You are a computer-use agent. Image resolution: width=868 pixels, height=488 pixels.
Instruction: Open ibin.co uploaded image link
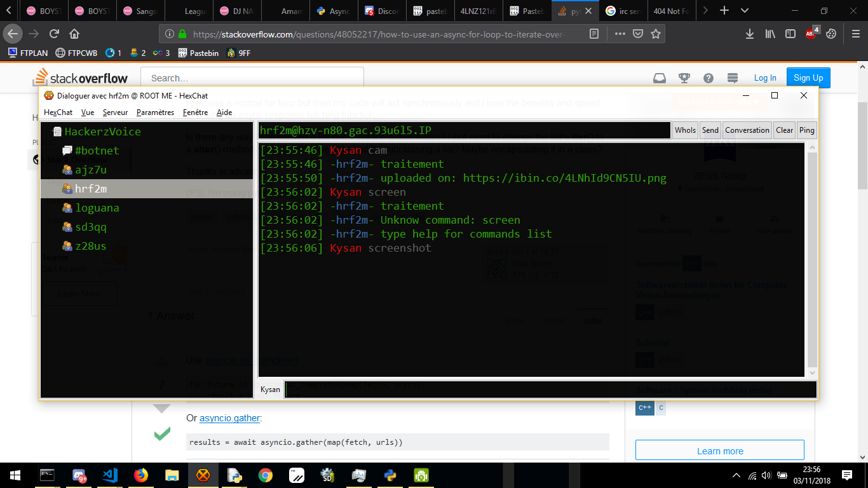(564, 178)
